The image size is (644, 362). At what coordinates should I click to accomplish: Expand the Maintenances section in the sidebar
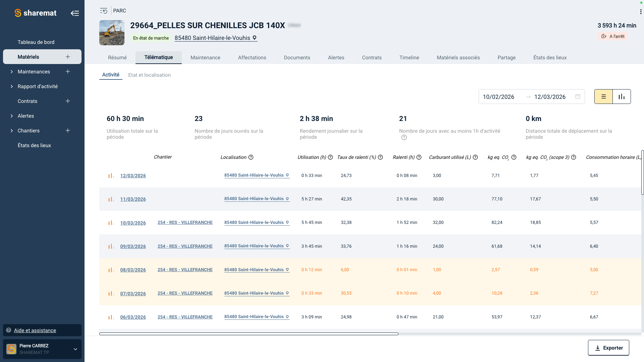[x=11, y=71]
